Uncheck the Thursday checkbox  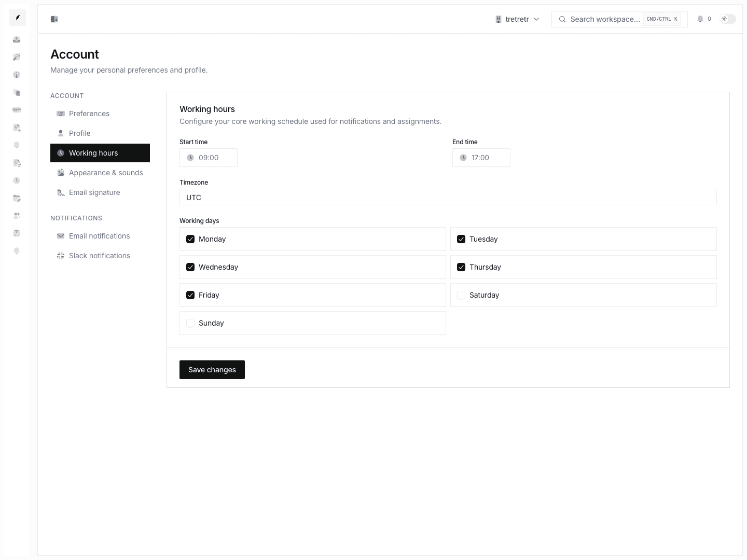click(x=461, y=267)
